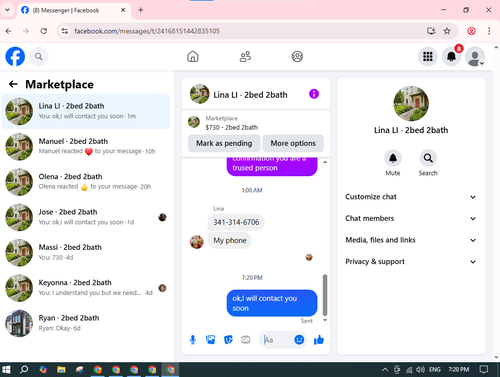Open the Olena - 2bed 2bath conversation
Viewport: 500px width, 377px height.
[86, 182]
